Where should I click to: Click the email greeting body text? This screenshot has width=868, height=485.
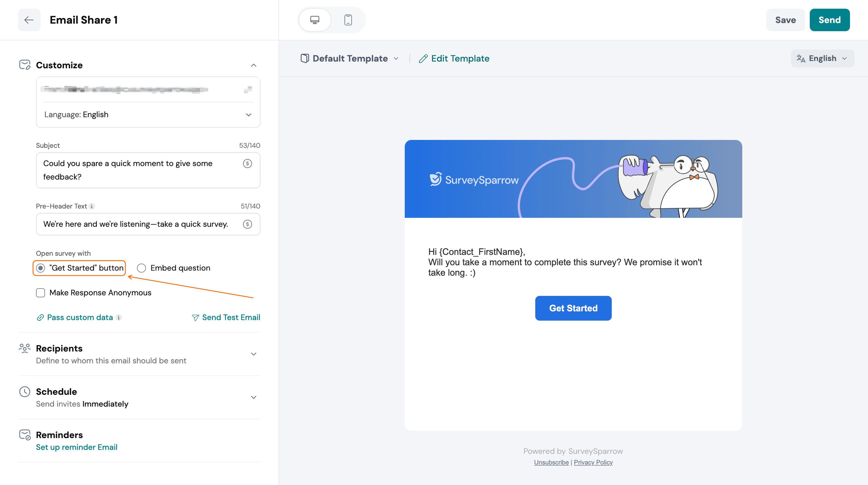tap(565, 262)
